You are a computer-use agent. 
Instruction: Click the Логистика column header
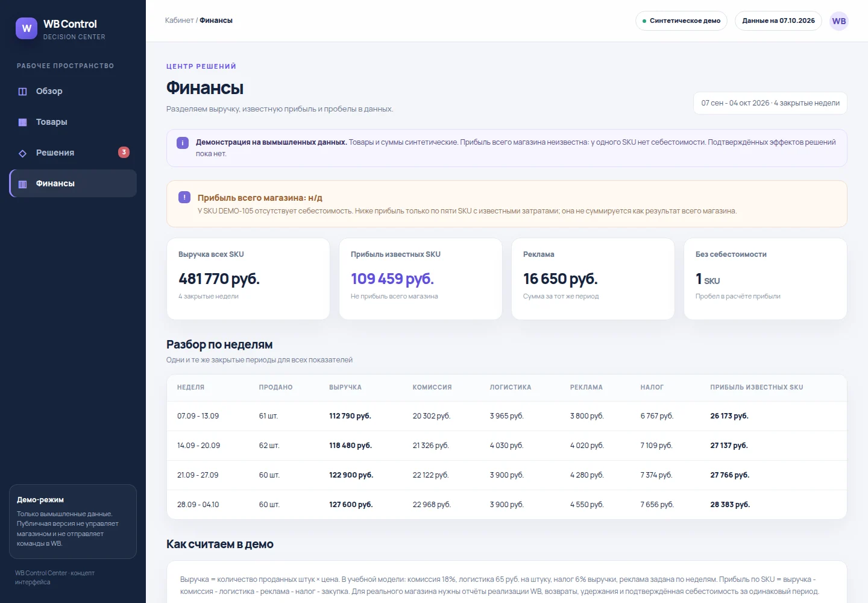click(511, 388)
